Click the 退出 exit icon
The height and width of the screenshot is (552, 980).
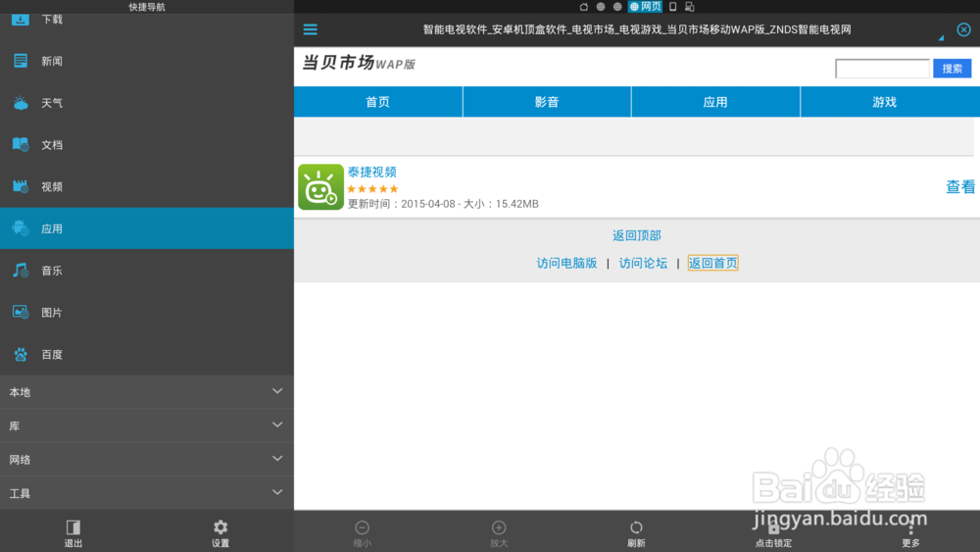73,527
